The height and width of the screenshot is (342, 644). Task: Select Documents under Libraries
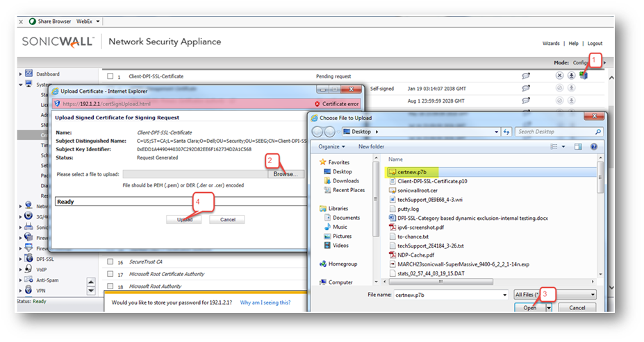[342, 217]
